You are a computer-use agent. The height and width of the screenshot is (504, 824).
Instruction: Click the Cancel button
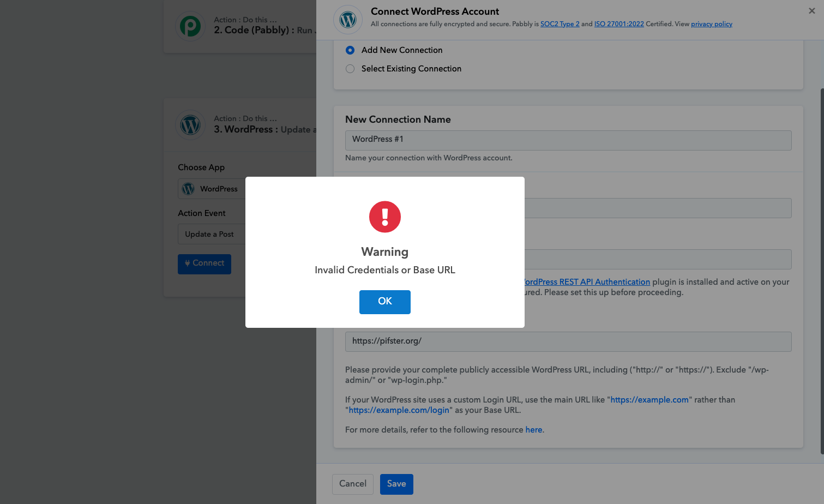(353, 484)
